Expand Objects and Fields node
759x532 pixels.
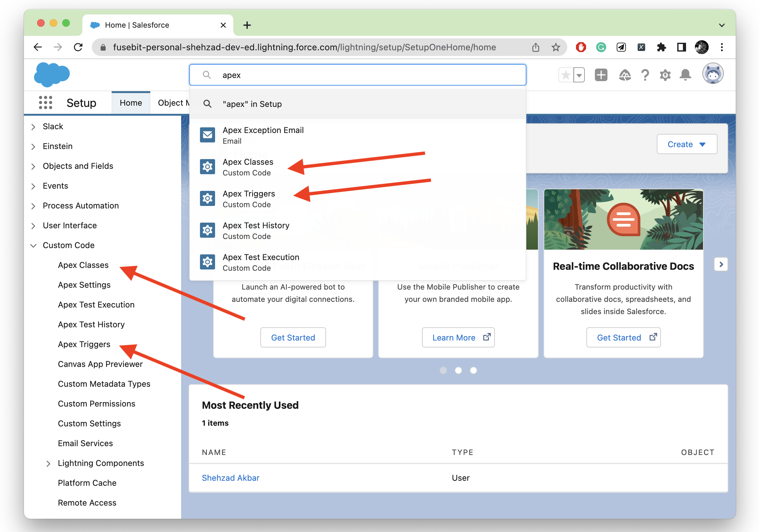pyautogui.click(x=33, y=166)
